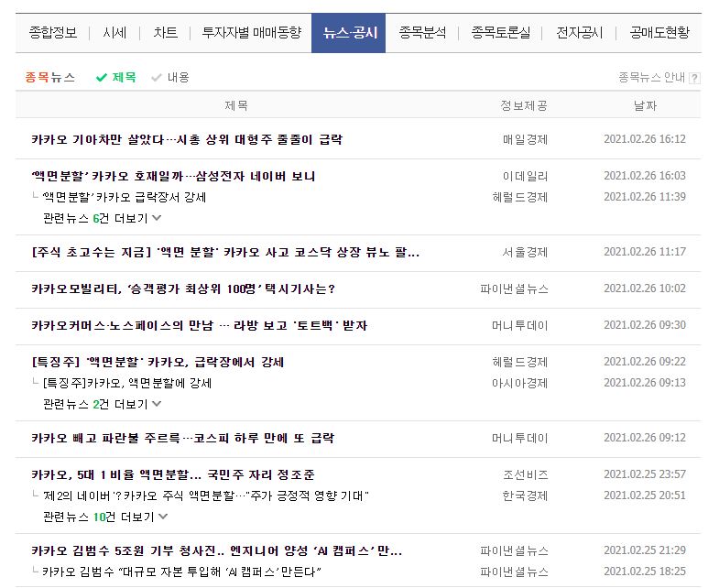Open the 차트 tab
Image resolution: width=719 pixels, height=588 pixels.
pyautogui.click(x=165, y=33)
